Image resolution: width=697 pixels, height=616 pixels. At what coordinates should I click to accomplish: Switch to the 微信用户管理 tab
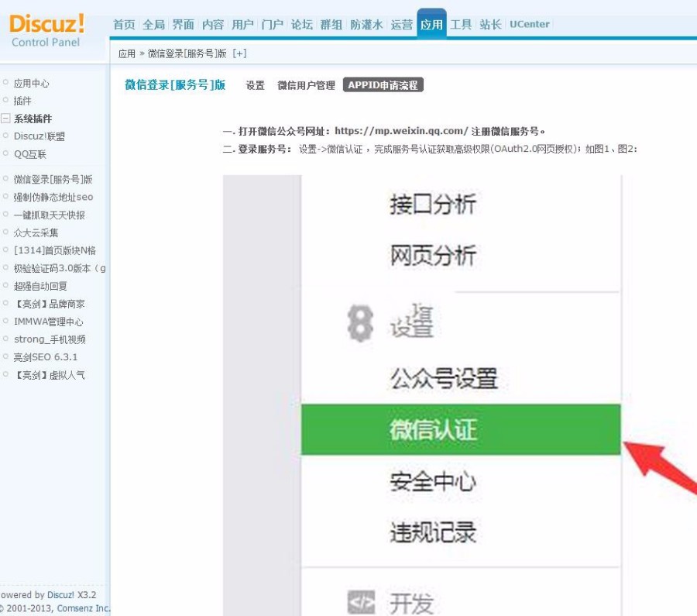pyautogui.click(x=306, y=85)
